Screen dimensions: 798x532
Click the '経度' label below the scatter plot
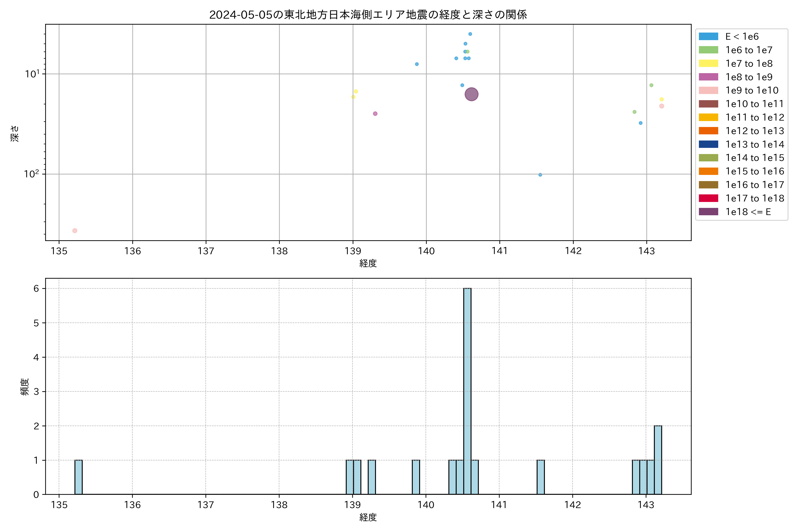[x=368, y=263]
